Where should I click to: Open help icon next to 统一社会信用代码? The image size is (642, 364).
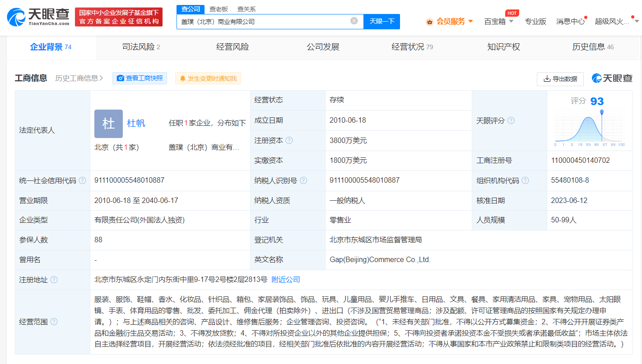tap(82, 180)
